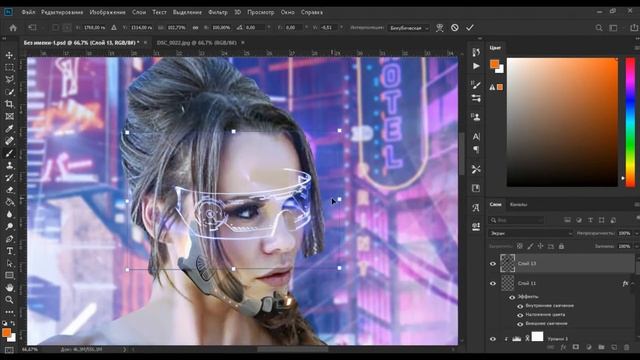Hide layer Слой 13

pyautogui.click(x=493, y=264)
